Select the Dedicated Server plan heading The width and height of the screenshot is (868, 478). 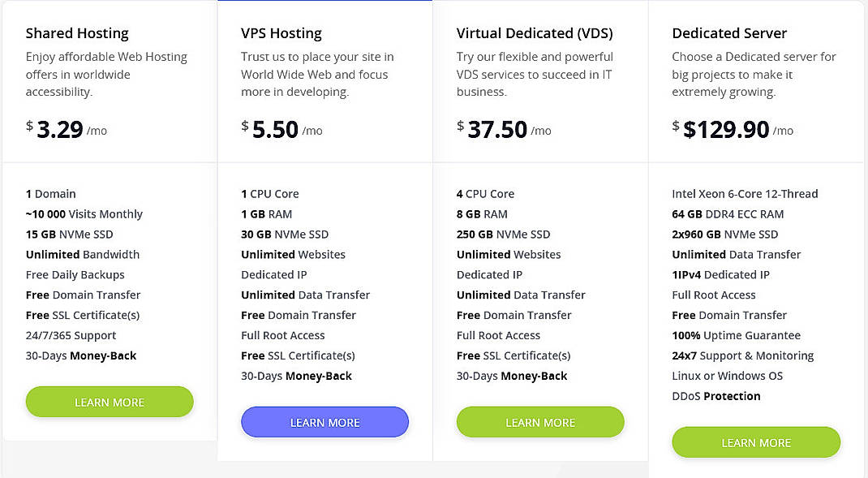pos(728,33)
